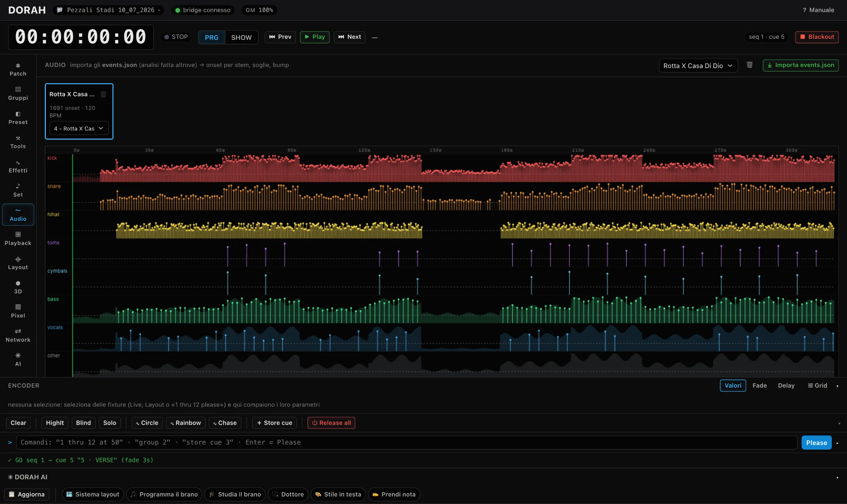Advance to next cue with Next

(350, 37)
